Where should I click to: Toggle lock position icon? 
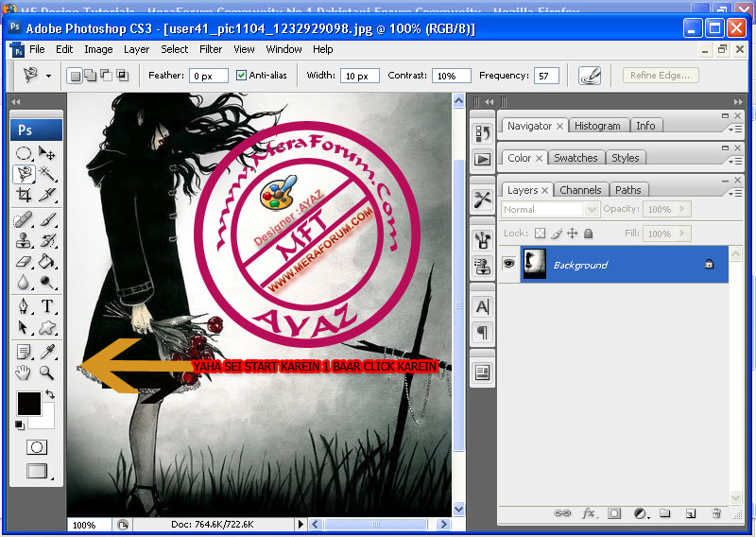tap(572, 234)
